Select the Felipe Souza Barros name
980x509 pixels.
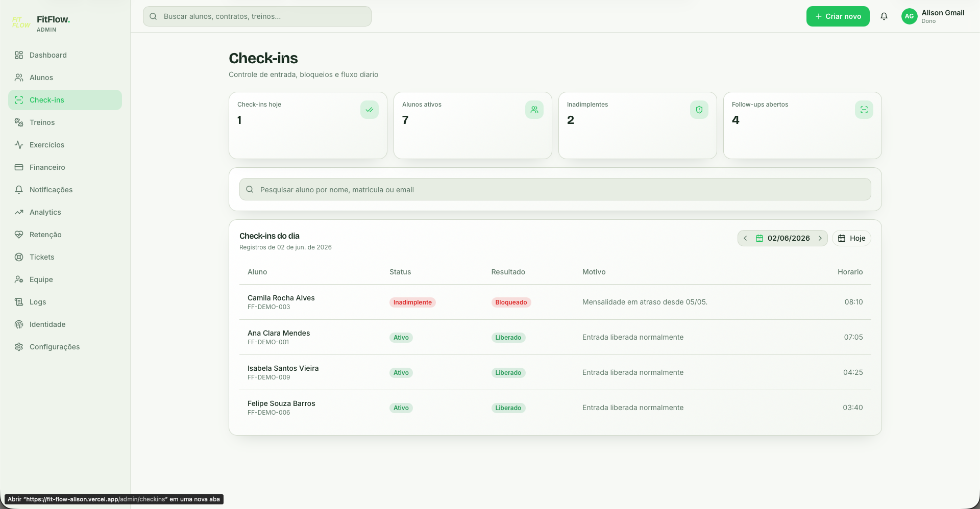pos(281,403)
